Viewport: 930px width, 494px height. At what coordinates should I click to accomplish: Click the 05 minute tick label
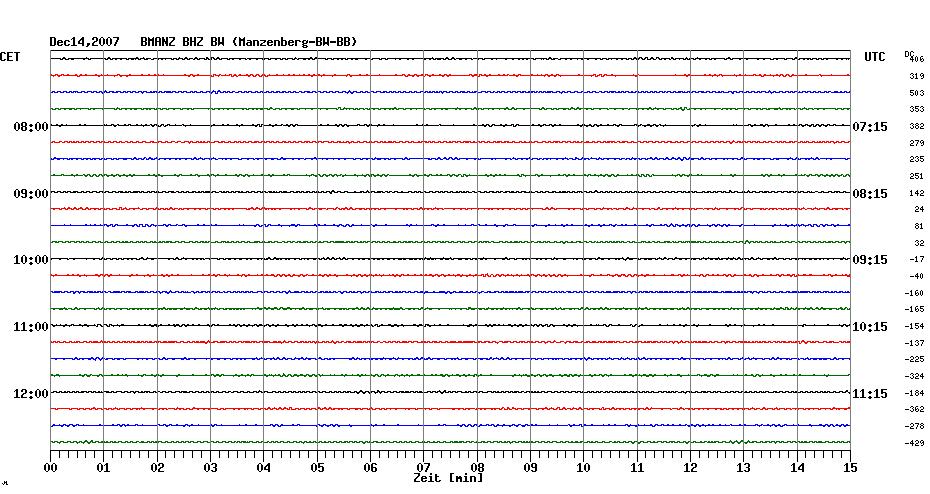click(x=317, y=468)
